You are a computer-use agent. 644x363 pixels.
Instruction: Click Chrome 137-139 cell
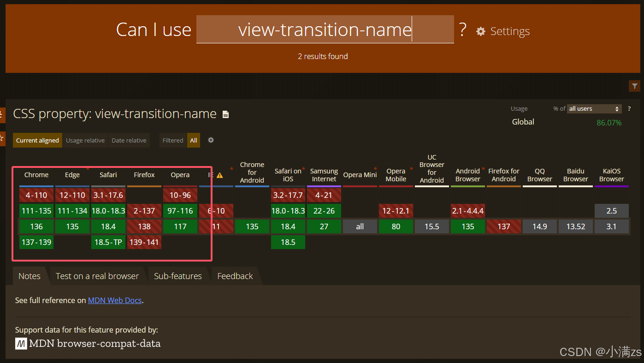36,242
